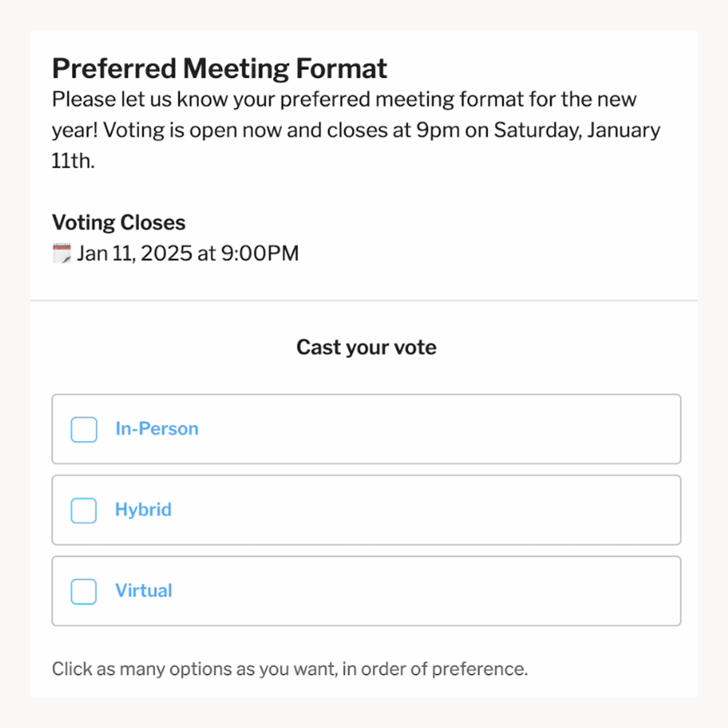Click "Saturday, January" in the description

tap(576, 130)
